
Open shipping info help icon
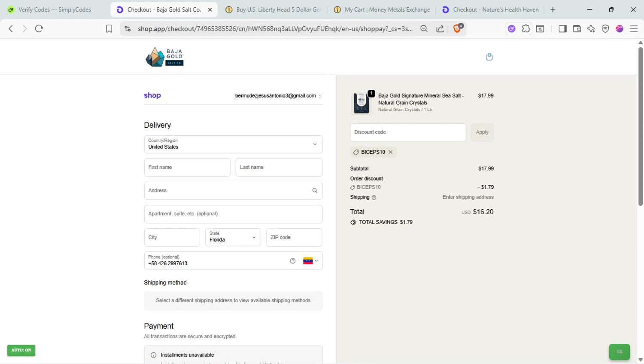[x=374, y=198]
